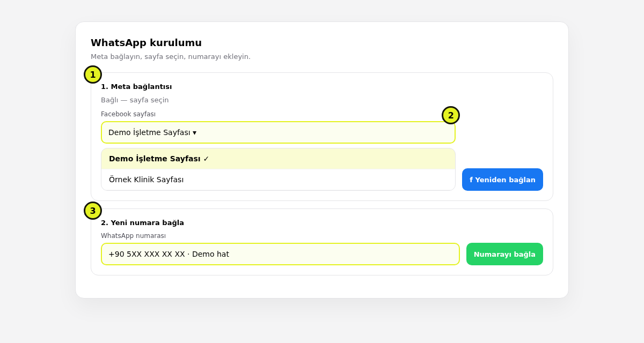Click the Facebook f icon on Yeniden bağla
This screenshot has height=343, width=644.
click(x=471, y=180)
